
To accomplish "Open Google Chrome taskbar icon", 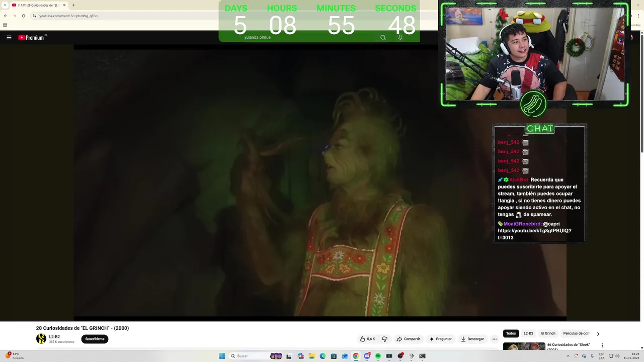I will pyautogui.click(x=356, y=356).
